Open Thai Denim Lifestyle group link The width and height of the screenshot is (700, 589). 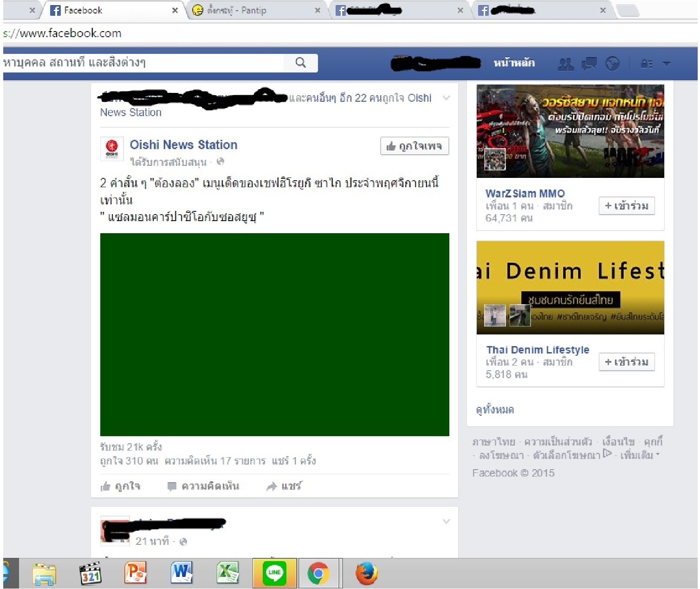pos(538,350)
